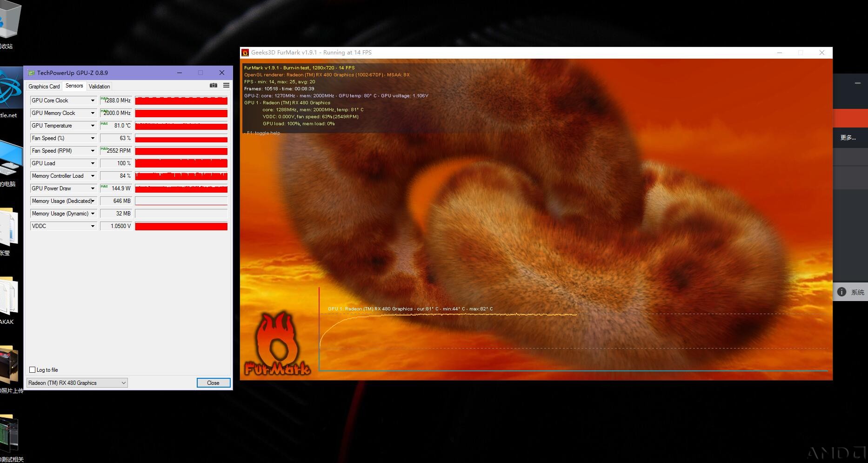Expand GPU Power Draw dropdown

click(x=93, y=188)
